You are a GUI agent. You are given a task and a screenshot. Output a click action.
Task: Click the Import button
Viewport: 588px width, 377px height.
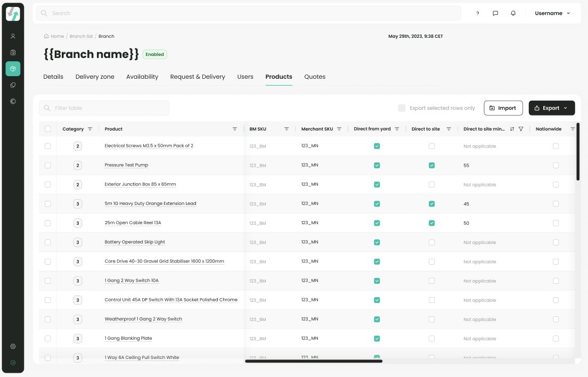point(503,108)
